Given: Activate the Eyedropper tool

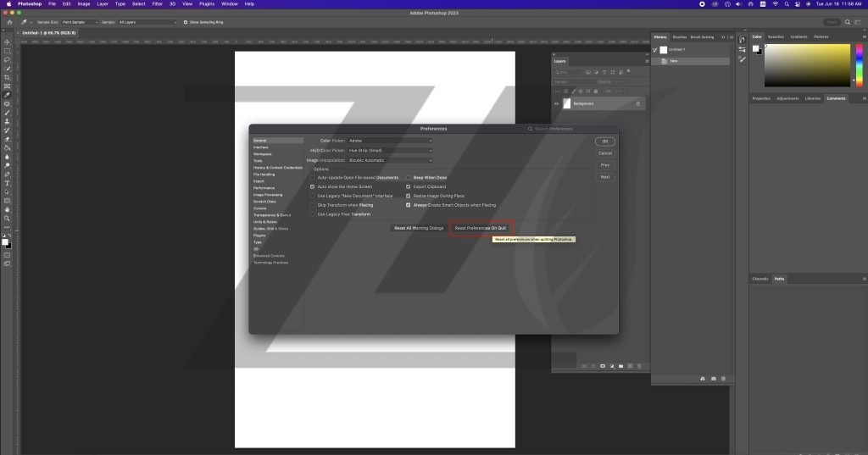Looking at the screenshot, I should tap(7, 95).
